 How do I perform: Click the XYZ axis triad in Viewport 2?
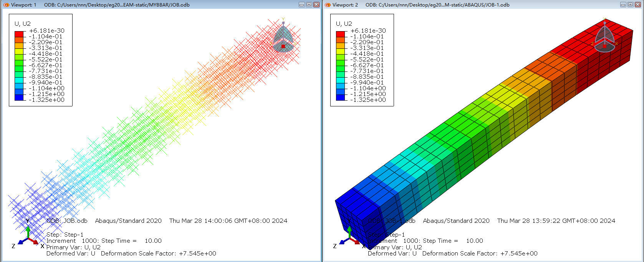349,236
